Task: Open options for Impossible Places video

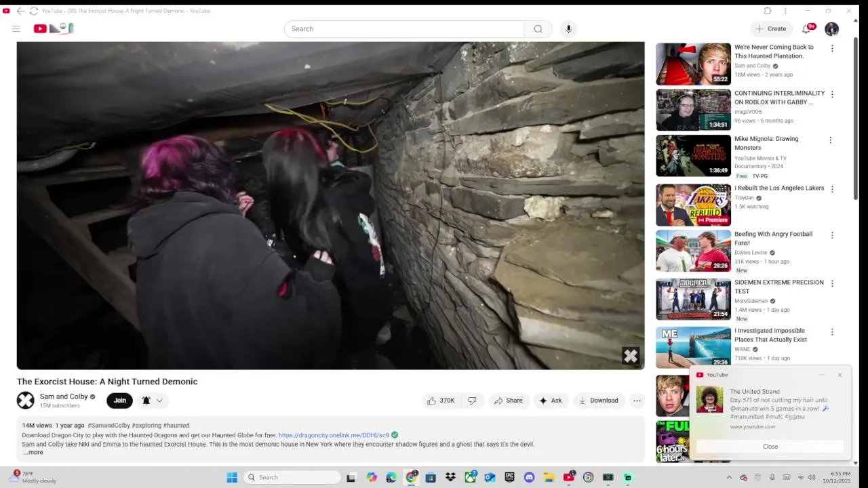Action: [x=832, y=332]
